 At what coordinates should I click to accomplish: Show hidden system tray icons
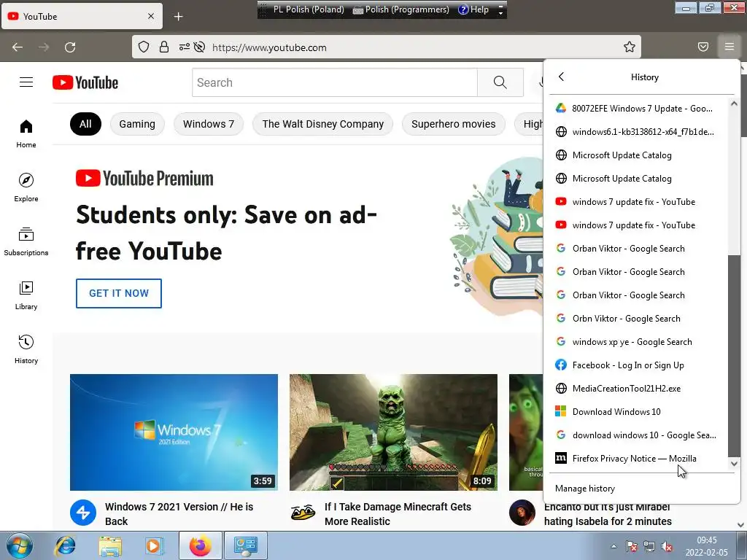pos(614,547)
